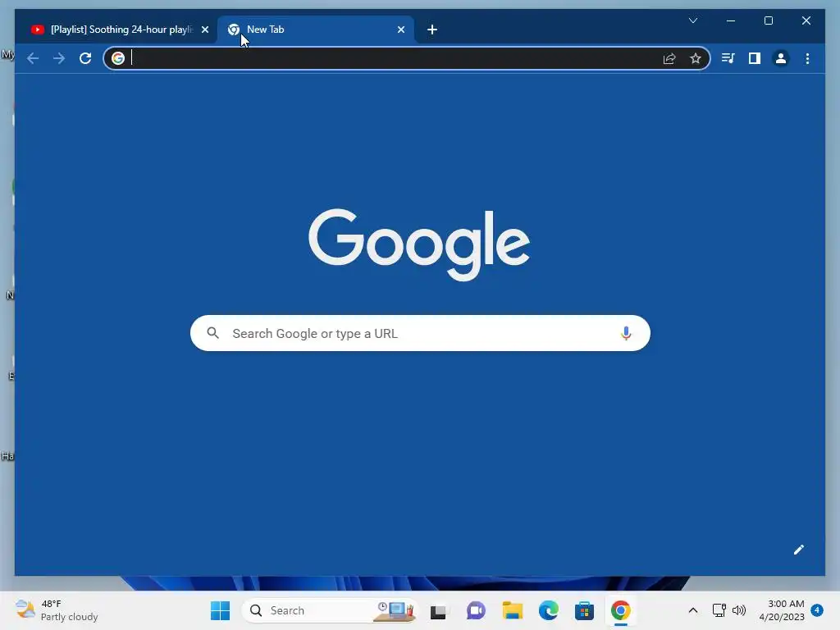
Task: Share this page via share icon
Action: point(669,58)
